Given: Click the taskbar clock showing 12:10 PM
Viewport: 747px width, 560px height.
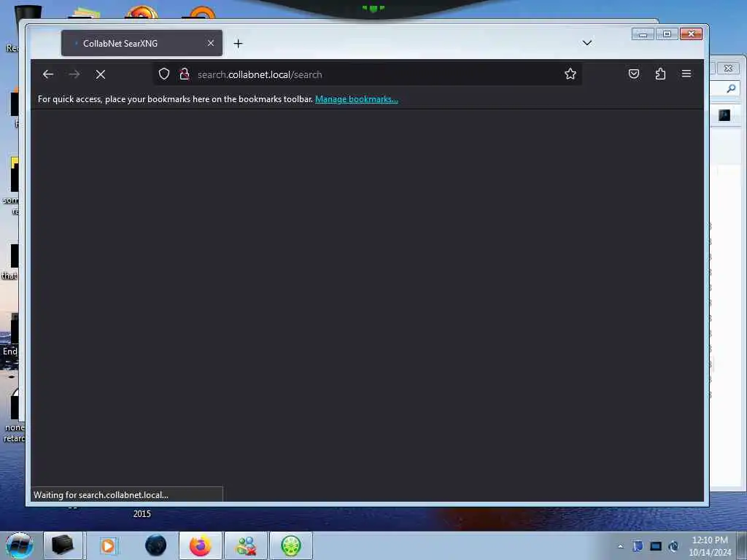Looking at the screenshot, I should coord(710,545).
